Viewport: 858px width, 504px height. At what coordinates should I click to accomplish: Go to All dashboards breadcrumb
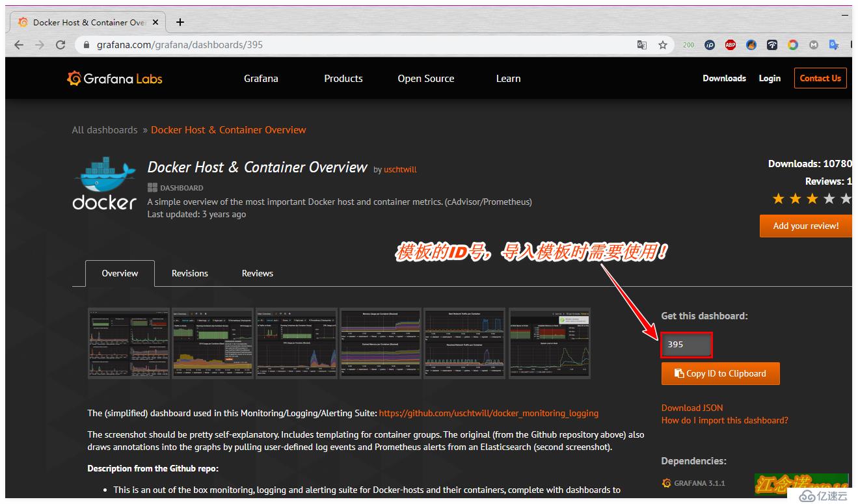point(105,130)
